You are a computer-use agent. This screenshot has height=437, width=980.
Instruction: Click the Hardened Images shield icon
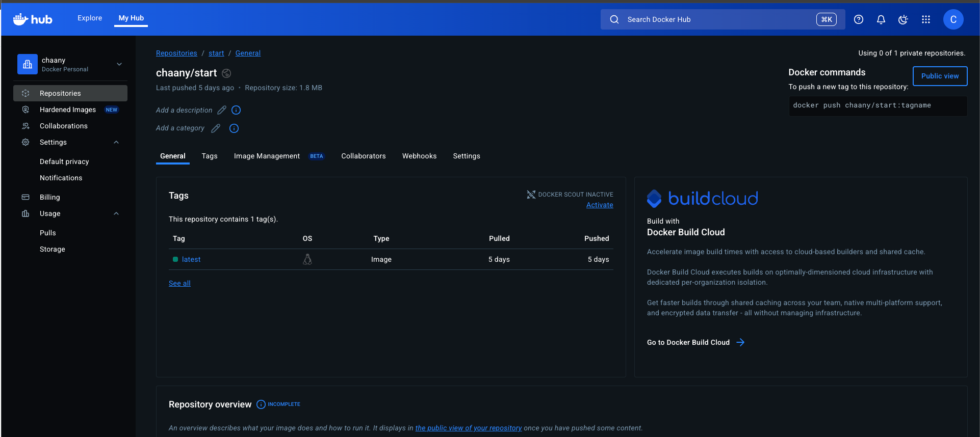coord(25,110)
